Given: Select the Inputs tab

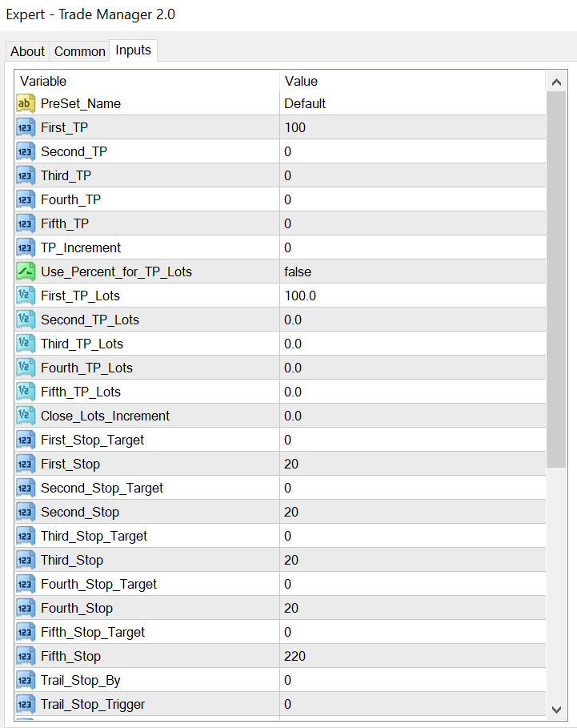Looking at the screenshot, I should 133,50.
